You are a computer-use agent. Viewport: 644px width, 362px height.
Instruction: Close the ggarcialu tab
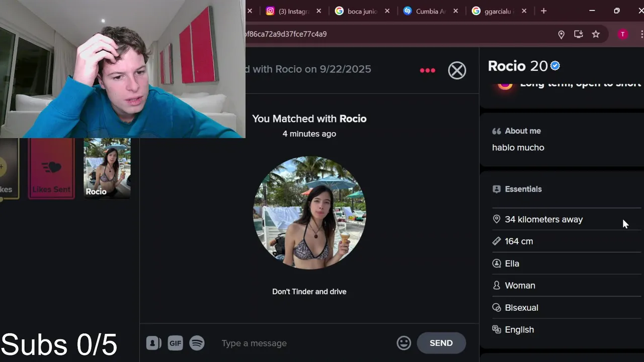click(x=524, y=11)
